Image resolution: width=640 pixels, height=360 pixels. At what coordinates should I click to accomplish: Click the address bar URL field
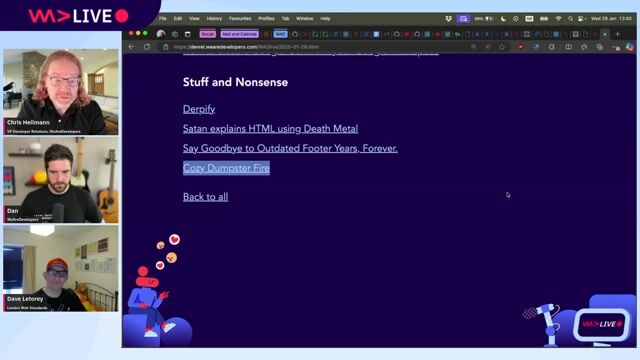(x=318, y=47)
